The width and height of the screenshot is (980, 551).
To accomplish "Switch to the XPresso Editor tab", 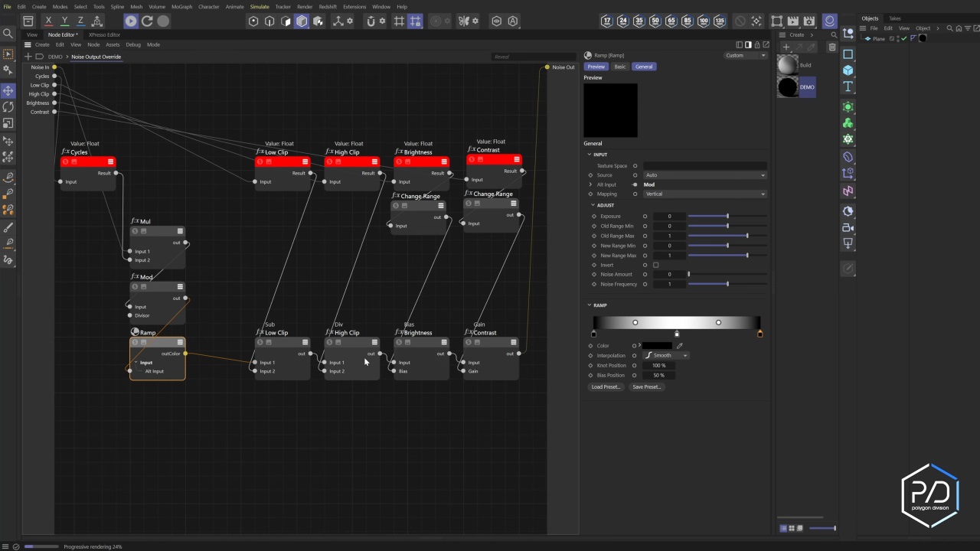I will click(104, 34).
